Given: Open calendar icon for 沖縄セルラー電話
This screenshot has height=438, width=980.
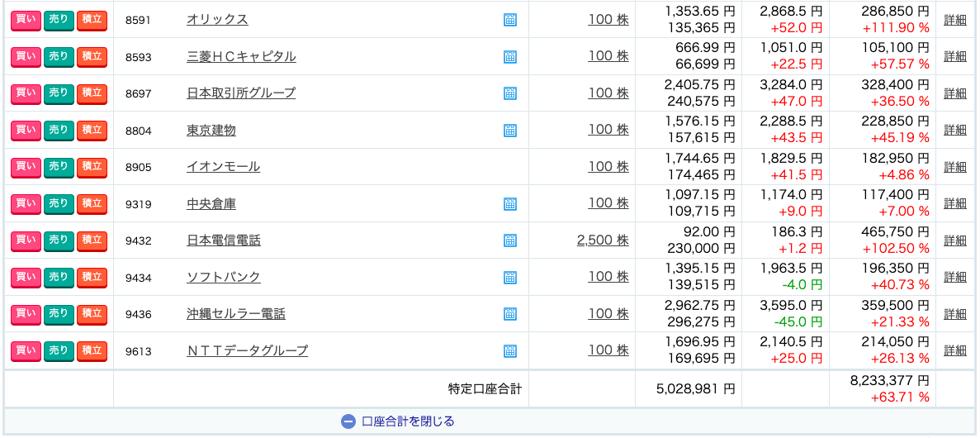Looking at the screenshot, I should coord(510,313).
